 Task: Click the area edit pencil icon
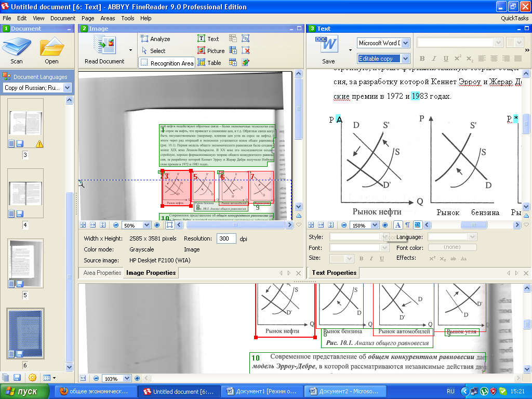tap(246, 62)
